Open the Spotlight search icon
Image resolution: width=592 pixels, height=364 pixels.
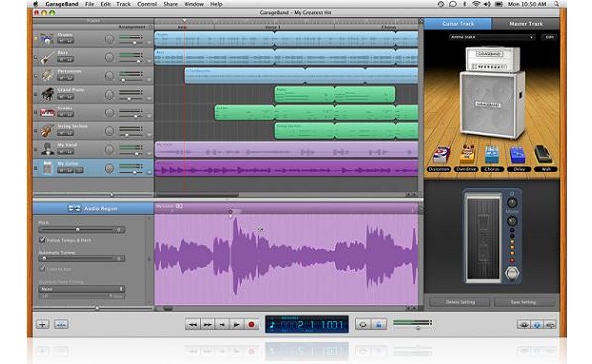[x=556, y=4]
